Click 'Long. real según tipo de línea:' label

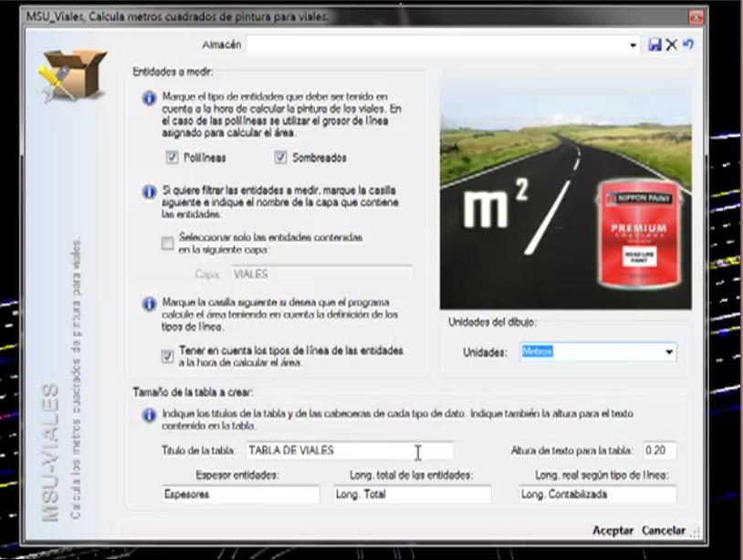[602, 475]
